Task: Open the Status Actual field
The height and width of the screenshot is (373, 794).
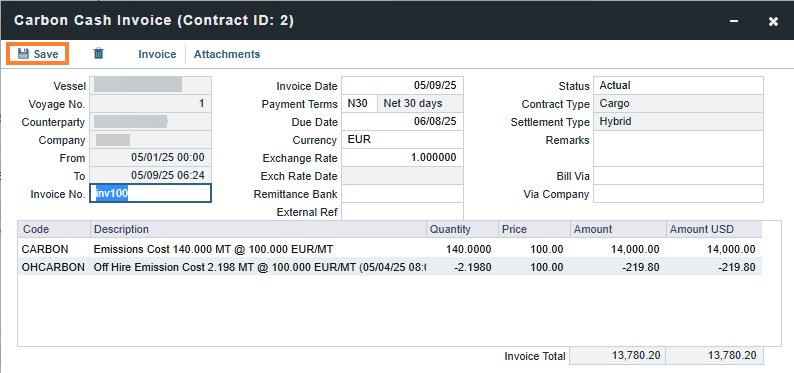Action: [x=678, y=85]
